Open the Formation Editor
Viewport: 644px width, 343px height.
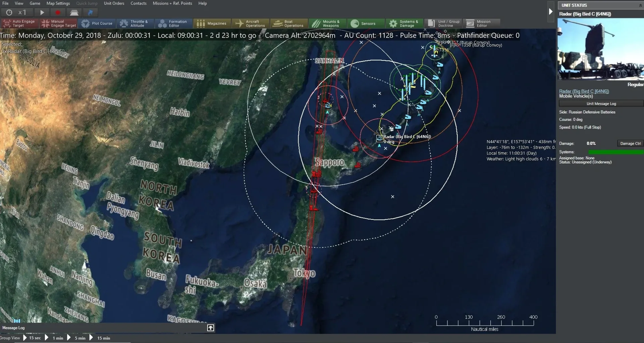click(x=173, y=23)
